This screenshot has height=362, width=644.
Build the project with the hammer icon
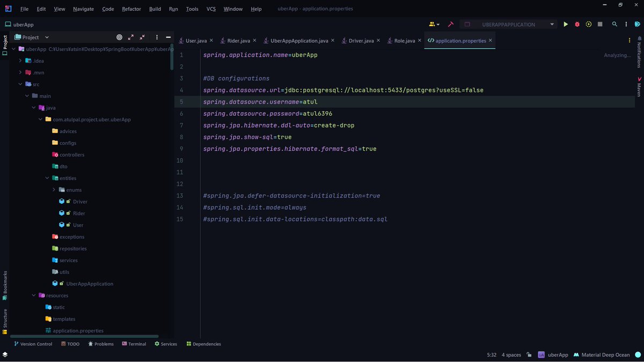tap(451, 24)
